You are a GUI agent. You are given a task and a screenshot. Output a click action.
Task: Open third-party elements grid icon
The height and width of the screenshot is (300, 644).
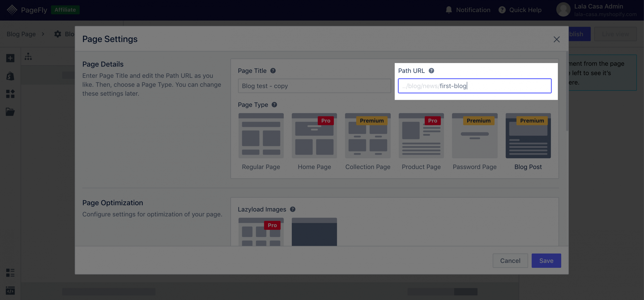pyautogui.click(x=10, y=94)
